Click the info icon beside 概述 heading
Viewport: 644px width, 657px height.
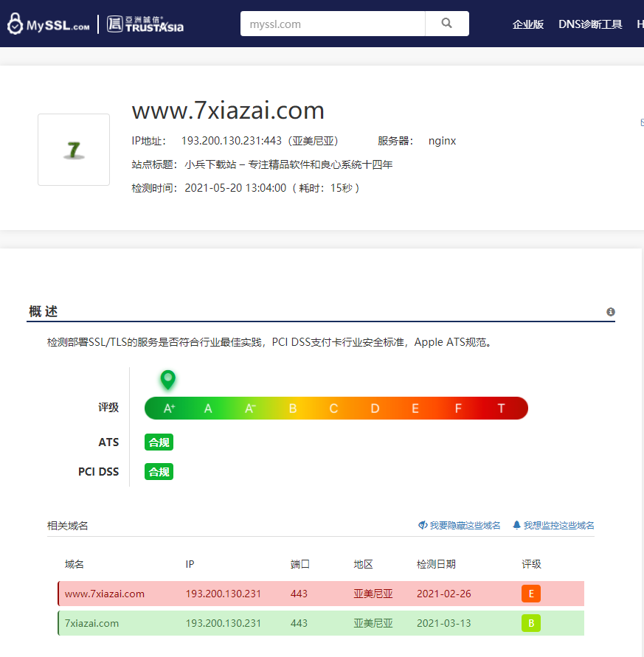(611, 312)
